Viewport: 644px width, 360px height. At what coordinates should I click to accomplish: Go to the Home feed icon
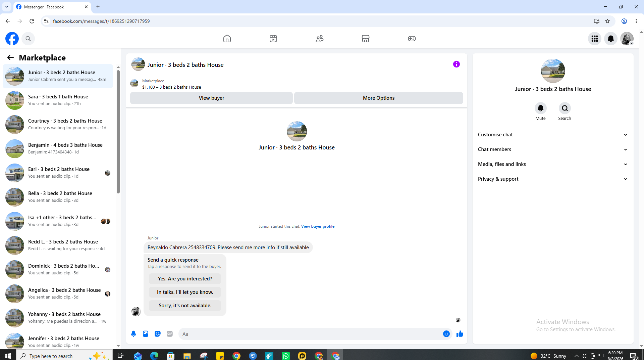point(227,39)
